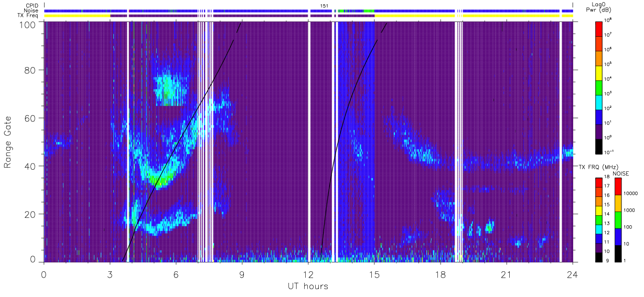Click the green segment of the NOISE colorbar
Image resolution: width=644 pixels, height=297 pixels.
click(618, 219)
